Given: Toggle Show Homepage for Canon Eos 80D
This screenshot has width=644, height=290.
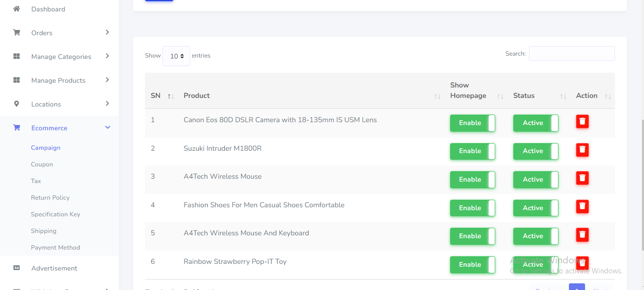Looking at the screenshot, I should pos(472,123).
